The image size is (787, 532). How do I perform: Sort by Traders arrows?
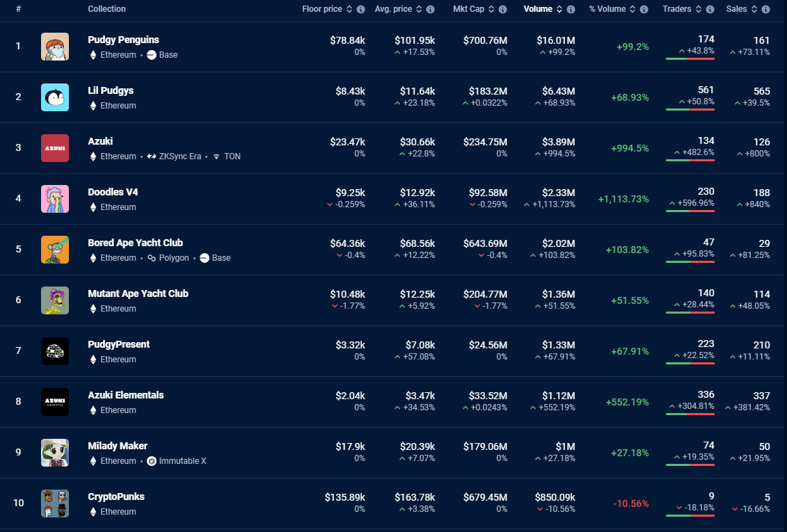tap(698, 9)
